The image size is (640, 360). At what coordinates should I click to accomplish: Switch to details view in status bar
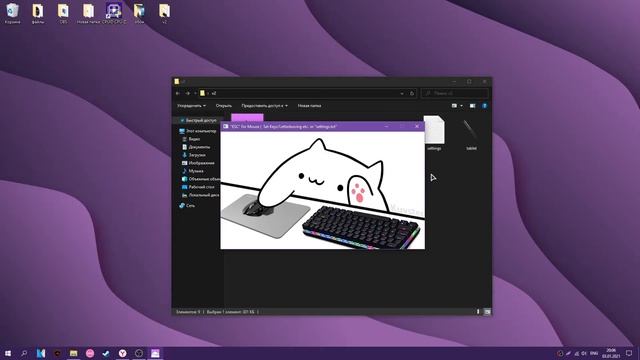click(478, 312)
